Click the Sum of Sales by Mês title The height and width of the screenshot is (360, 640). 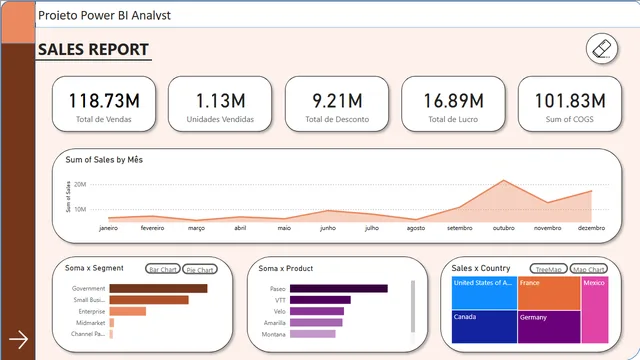[x=104, y=160]
